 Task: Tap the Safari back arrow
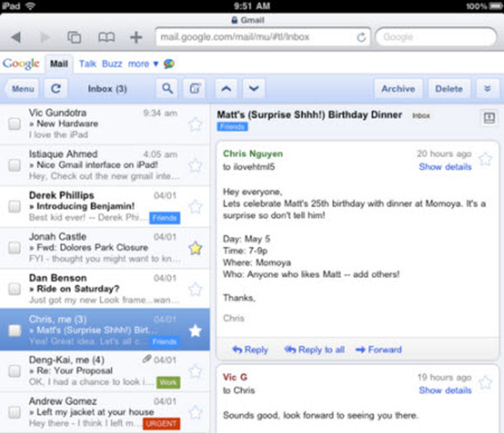(x=16, y=37)
